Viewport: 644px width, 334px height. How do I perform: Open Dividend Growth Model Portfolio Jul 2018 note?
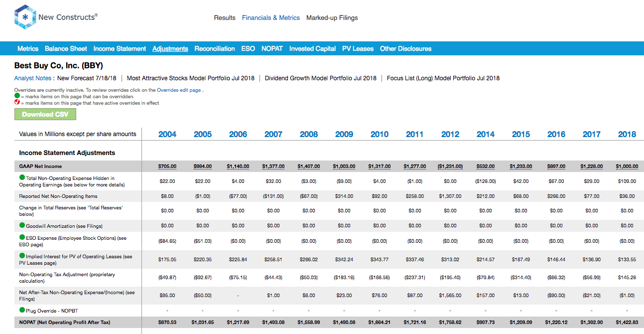pos(321,78)
